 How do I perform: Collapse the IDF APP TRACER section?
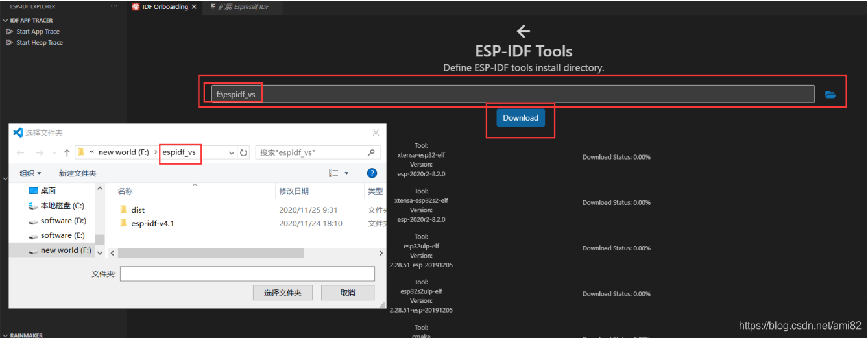(31, 20)
